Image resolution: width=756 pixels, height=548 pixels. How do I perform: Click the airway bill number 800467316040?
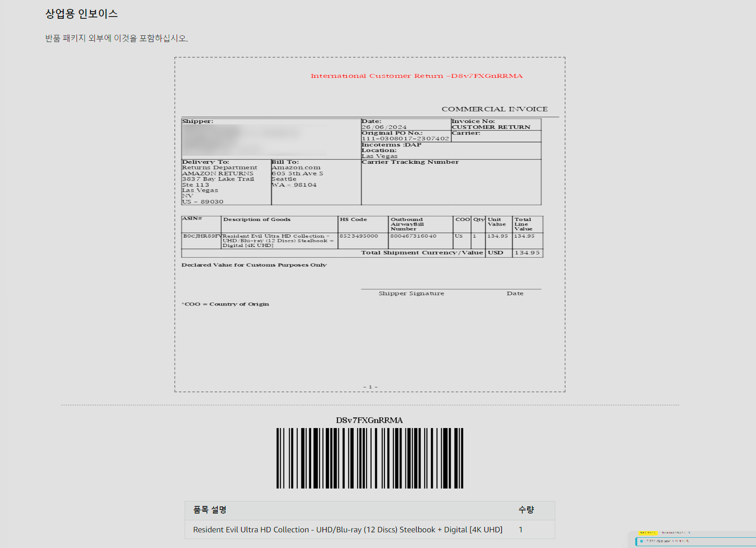pos(413,236)
